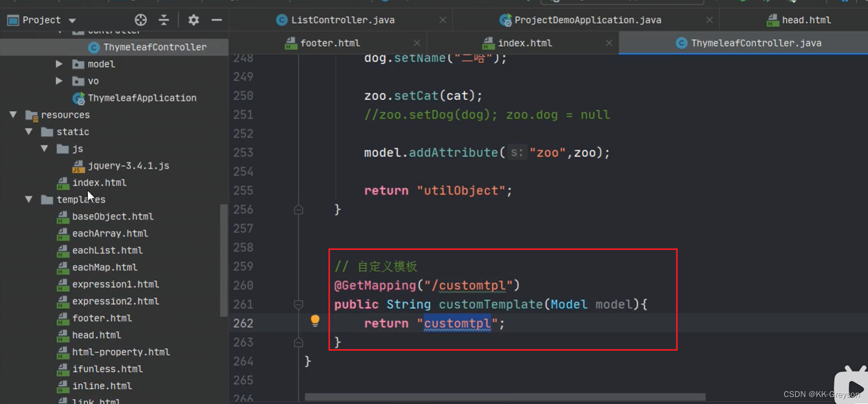Open expression2.html in tree
Image resolution: width=868 pixels, height=404 pixels.
click(116, 301)
